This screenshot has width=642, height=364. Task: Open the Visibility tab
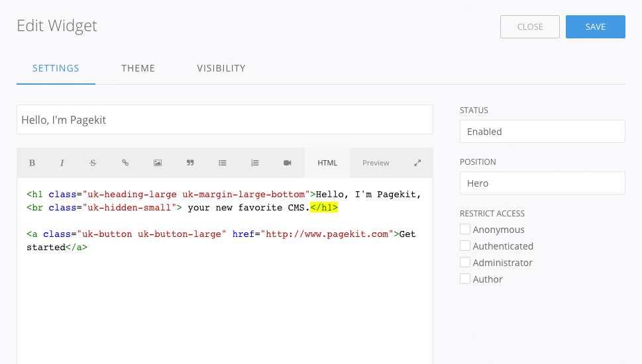point(221,68)
